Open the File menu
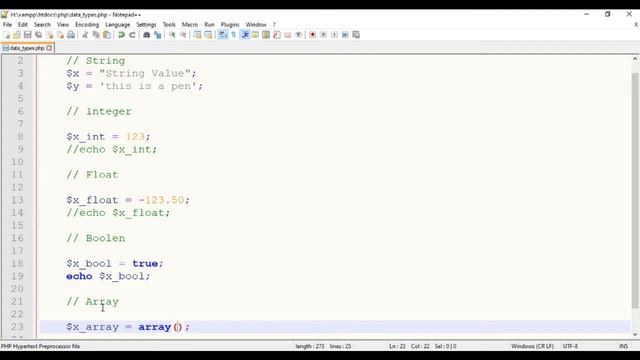The height and width of the screenshot is (360, 640). (7, 24)
